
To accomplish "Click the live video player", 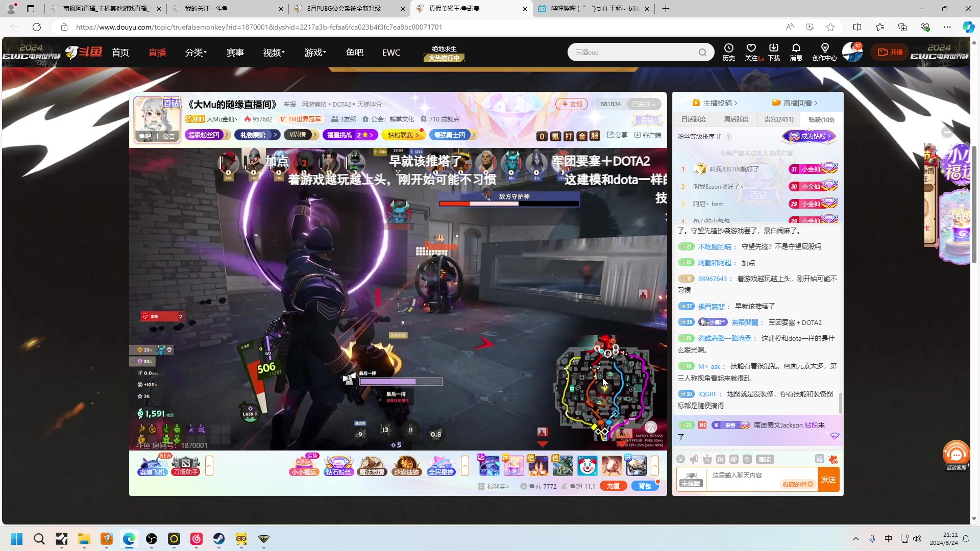I will [398, 299].
